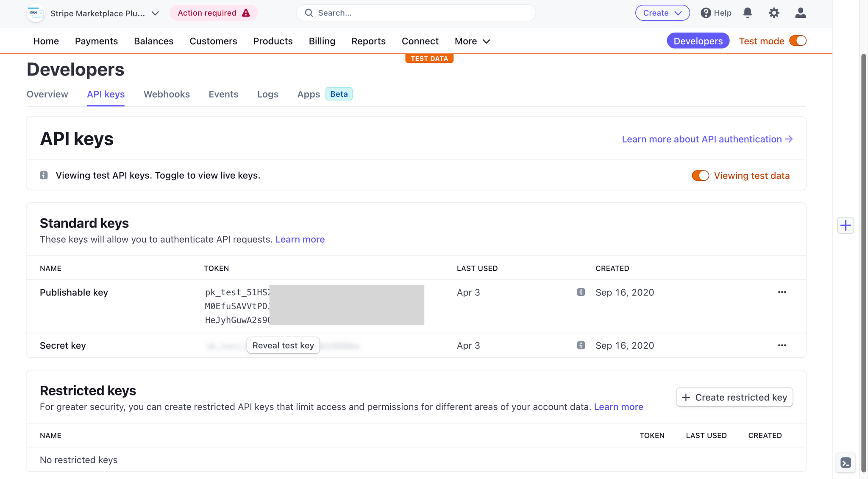Click the 'Publishable key' name cell
Screen dimensions: 868x479
point(74,292)
